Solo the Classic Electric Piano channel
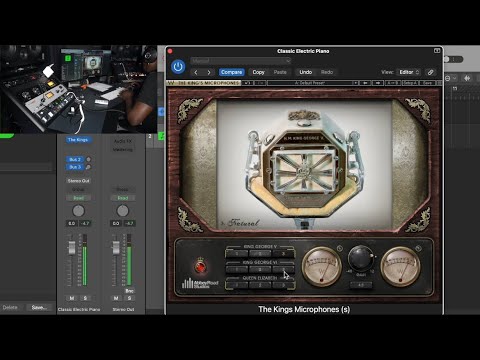The image size is (480, 360). pyautogui.click(x=85, y=298)
